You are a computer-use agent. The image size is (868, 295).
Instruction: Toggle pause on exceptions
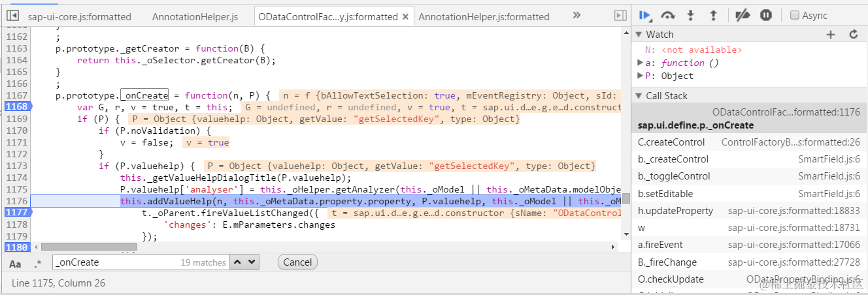[x=765, y=15]
